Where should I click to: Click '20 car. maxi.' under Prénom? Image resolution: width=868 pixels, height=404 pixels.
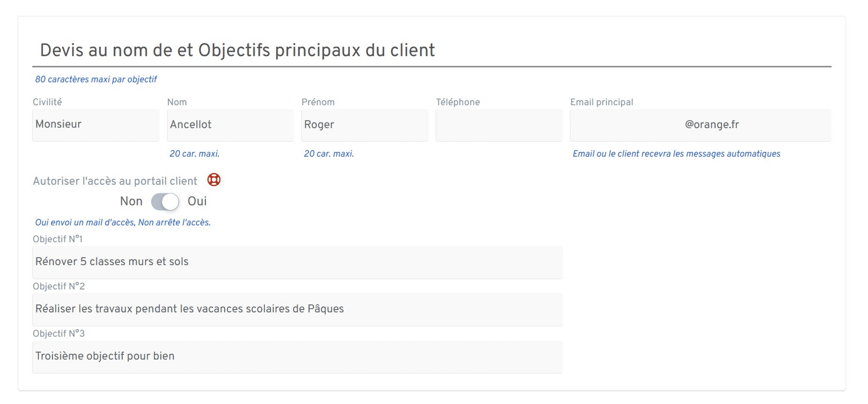[x=328, y=154]
